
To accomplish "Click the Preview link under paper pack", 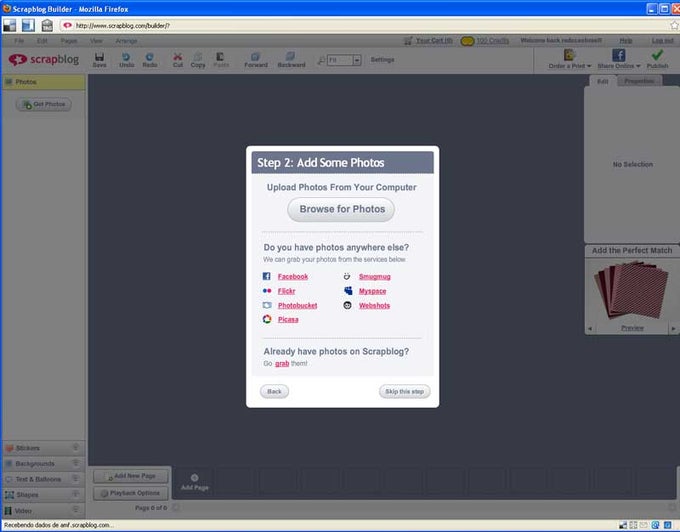I will click(632, 328).
